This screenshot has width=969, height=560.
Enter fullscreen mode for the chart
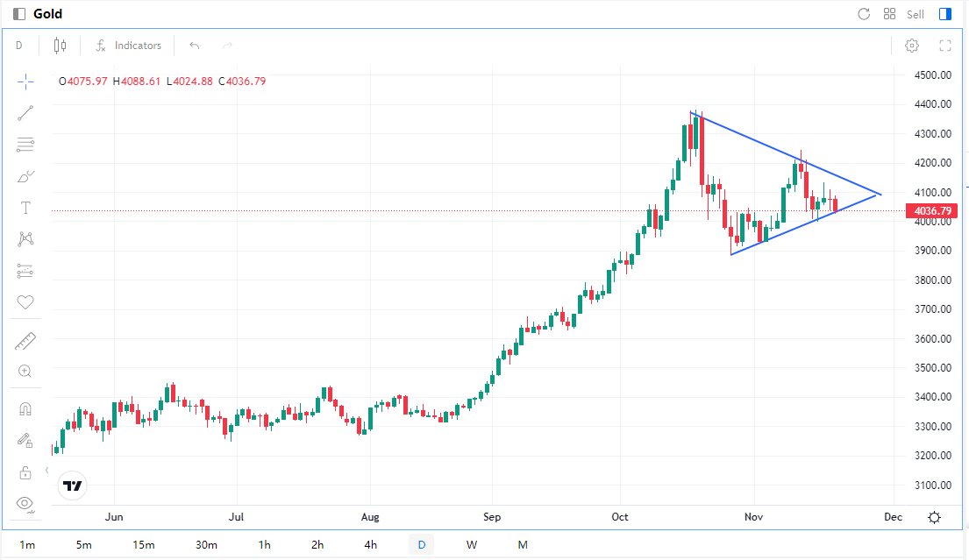pyautogui.click(x=945, y=46)
